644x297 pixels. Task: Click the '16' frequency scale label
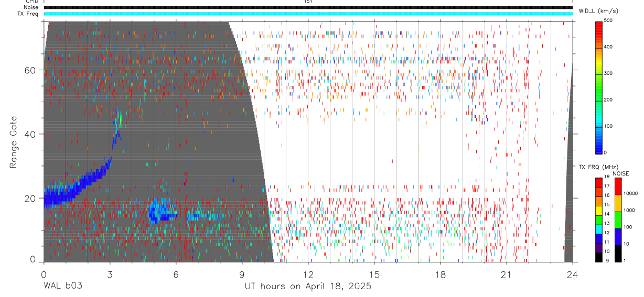pos(607,196)
